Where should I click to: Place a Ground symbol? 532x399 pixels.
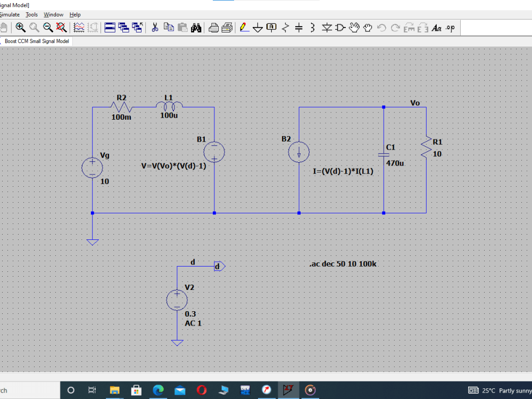pos(258,27)
